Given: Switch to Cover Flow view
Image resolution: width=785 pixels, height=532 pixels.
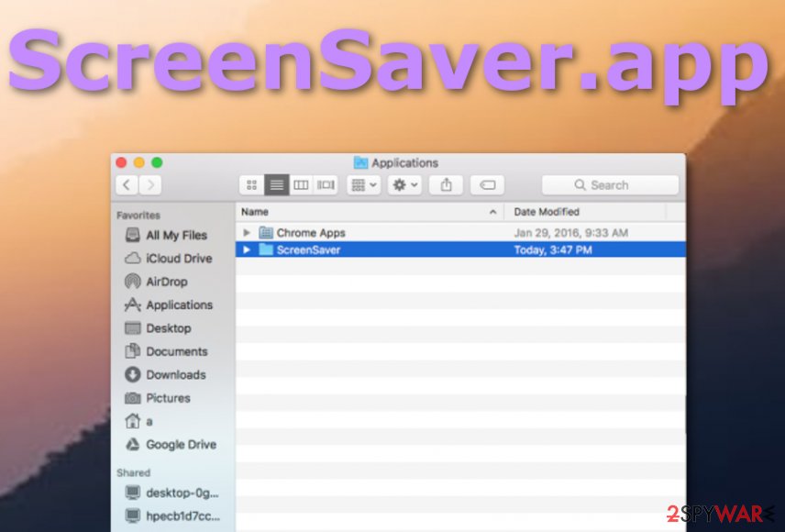Looking at the screenshot, I should 326,184.
